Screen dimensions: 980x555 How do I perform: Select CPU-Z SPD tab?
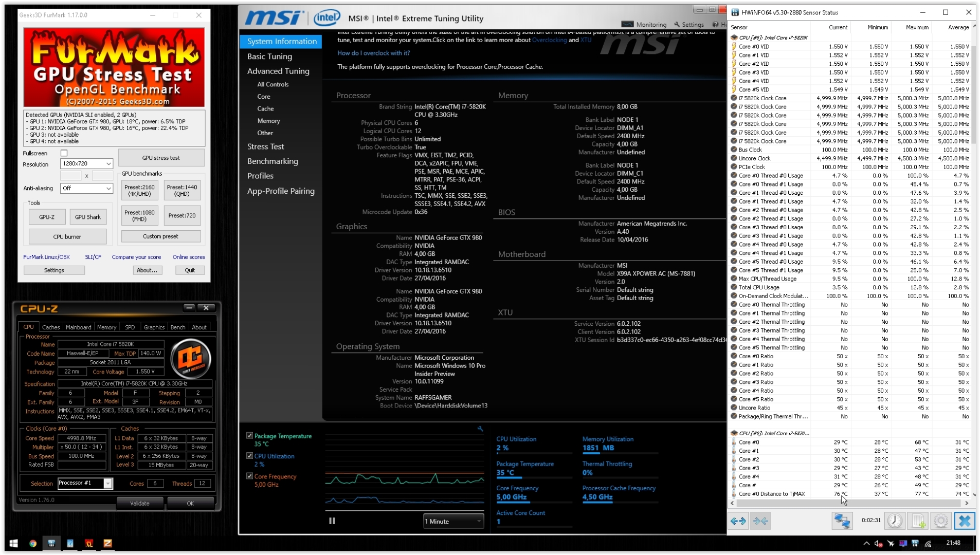(x=130, y=327)
